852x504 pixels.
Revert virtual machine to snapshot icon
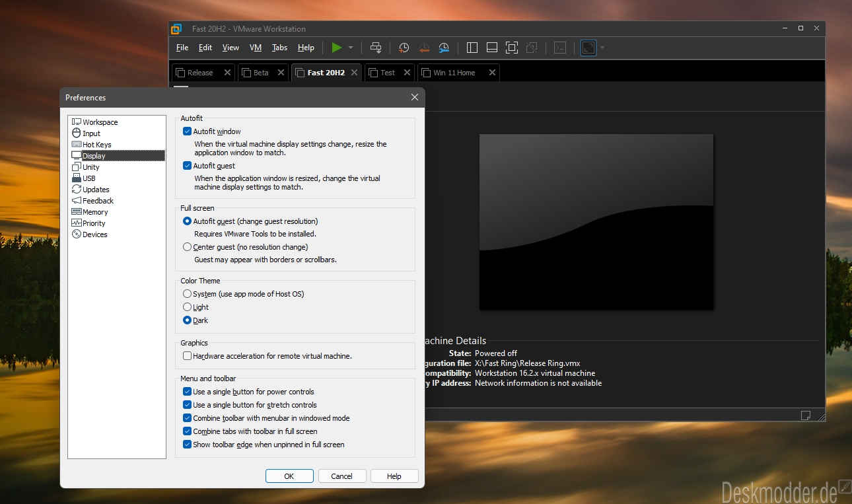[x=423, y=48]
